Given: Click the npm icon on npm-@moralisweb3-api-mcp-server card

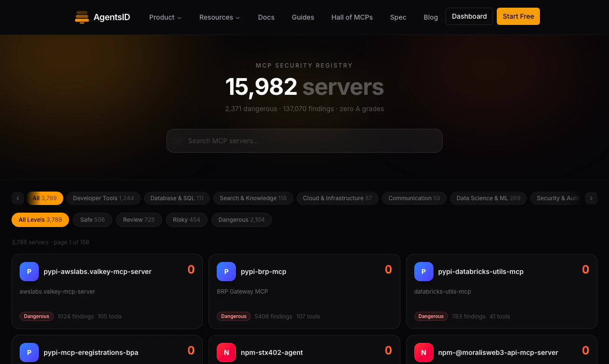Looking at the screenshot, I should click(423, 353).
